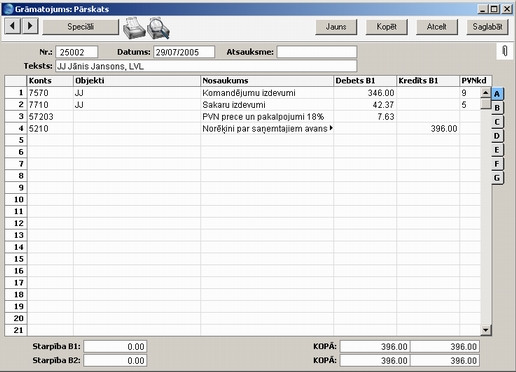Image resolution: width=516 pixels, height=372 pixels.
Task: Click credit value 396.00 in row 4
Action: [x=428, y=129]
